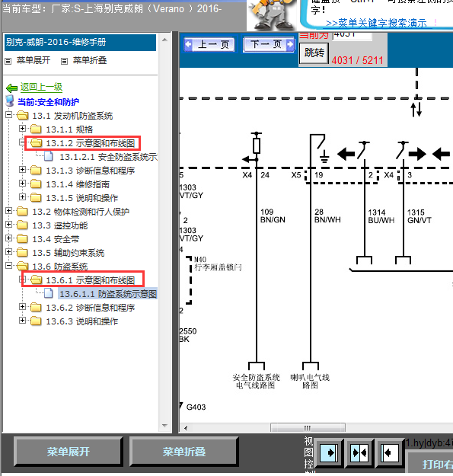Expand the 13.6.3 说明和操作 node
This screenshot has width=453, height=476.
[x=22, y=321]
